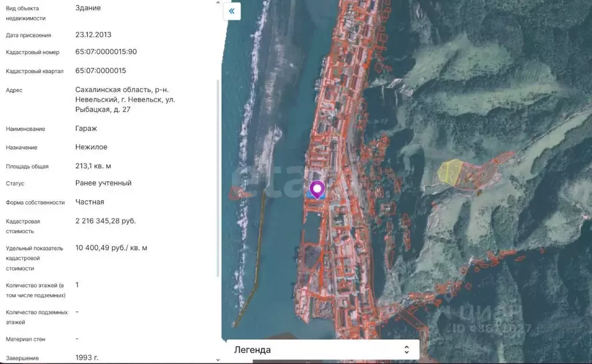The height and width of the screenshot is (364, 592).
Task: Click the cadastral value 2 216 345,28 руб.
Action: [105, 221]
